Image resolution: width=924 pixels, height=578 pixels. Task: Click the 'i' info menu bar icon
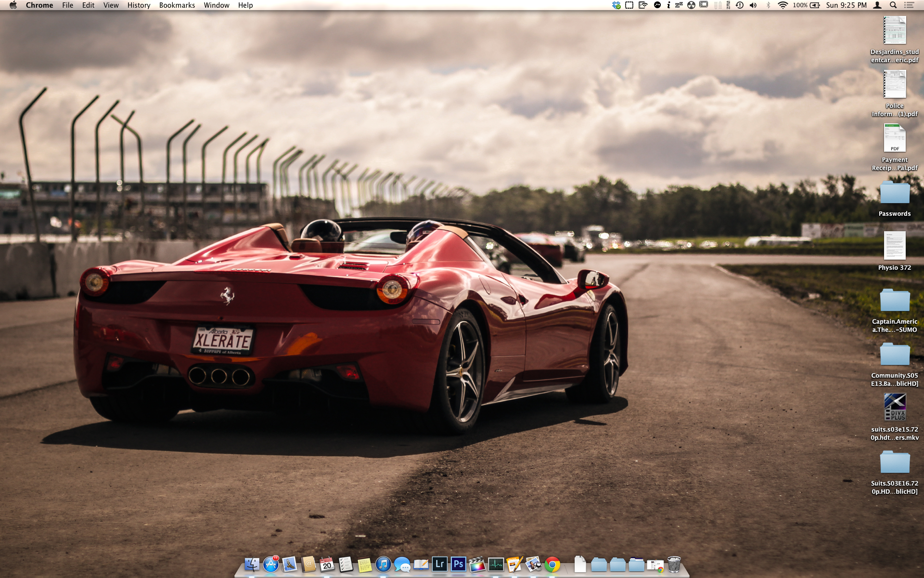point(668,5)
